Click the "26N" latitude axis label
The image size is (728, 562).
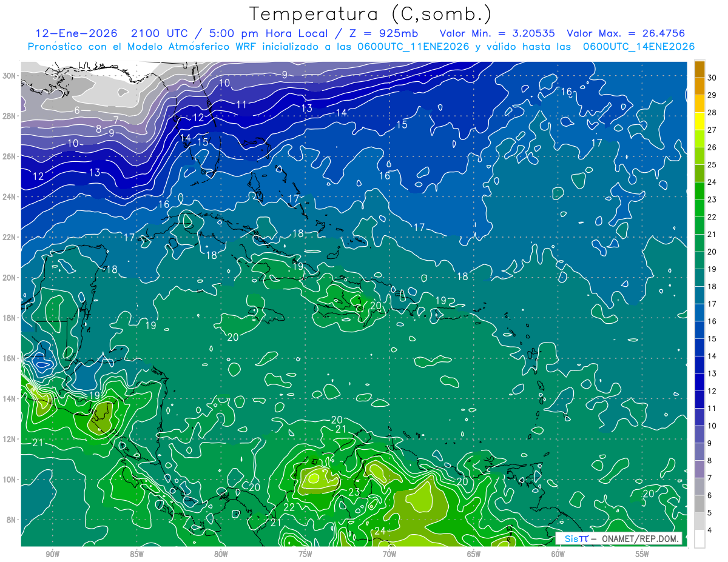pos(10,156)
